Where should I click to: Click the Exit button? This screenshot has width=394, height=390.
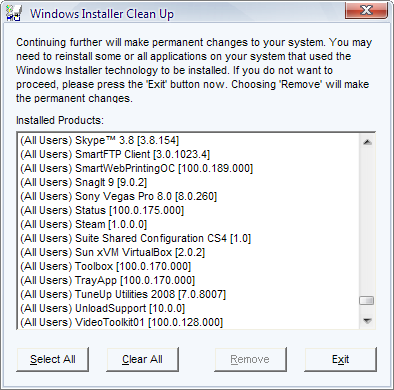340,359
